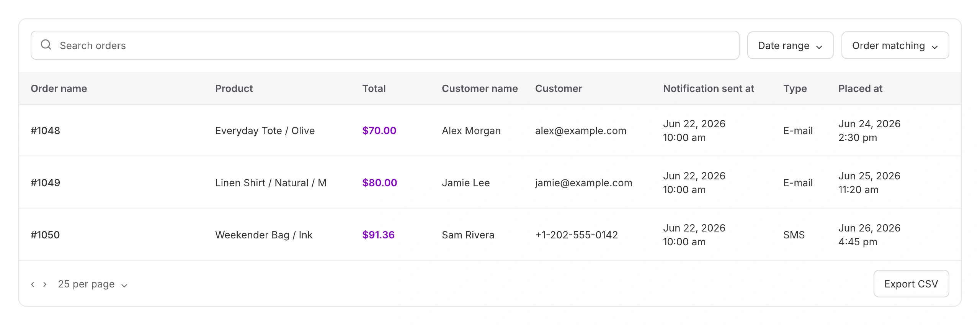Click the search magnifier icon

[x=46, y=45]
